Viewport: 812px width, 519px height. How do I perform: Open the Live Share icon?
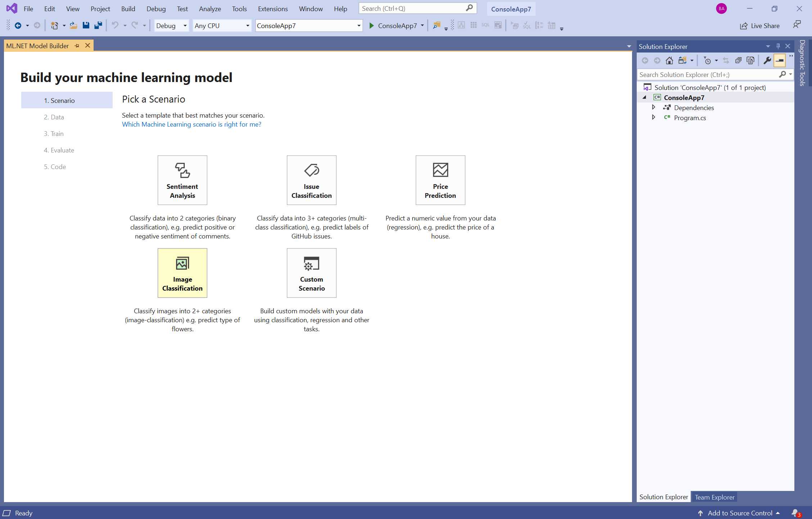coord(743,26)
